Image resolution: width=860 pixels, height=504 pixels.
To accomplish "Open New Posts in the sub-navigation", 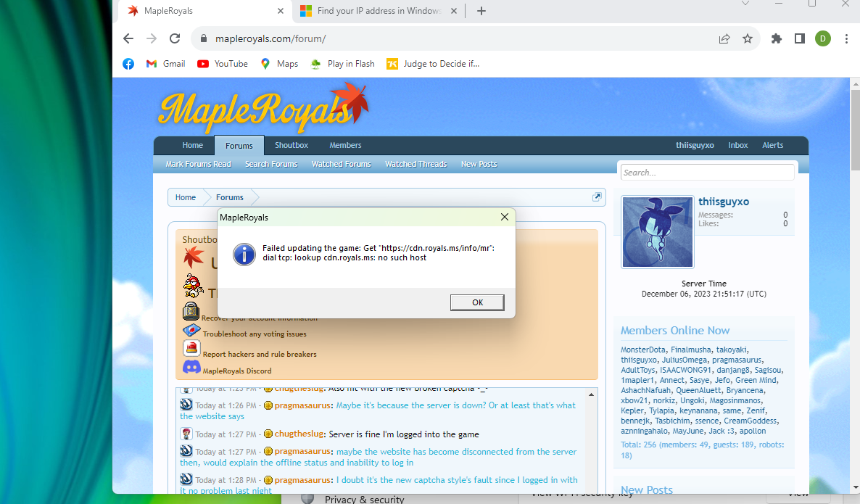I will [479, 164].
